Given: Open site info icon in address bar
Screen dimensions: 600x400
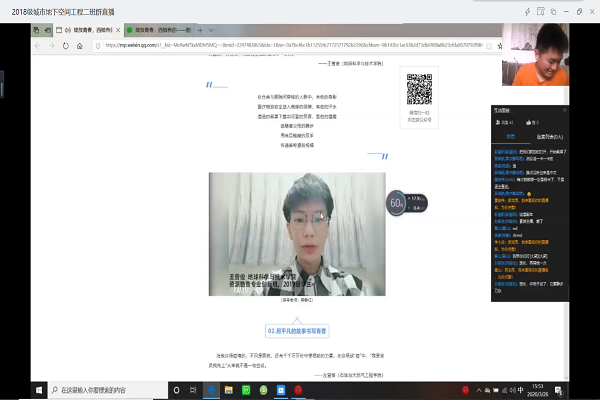Looking at the screenshot, I should 98,46.
